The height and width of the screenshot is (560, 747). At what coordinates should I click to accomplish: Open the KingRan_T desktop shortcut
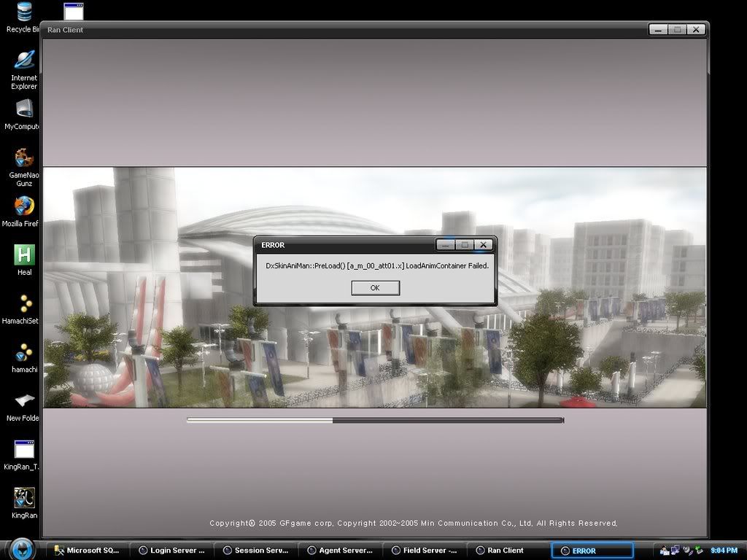(x=24, y=450)
